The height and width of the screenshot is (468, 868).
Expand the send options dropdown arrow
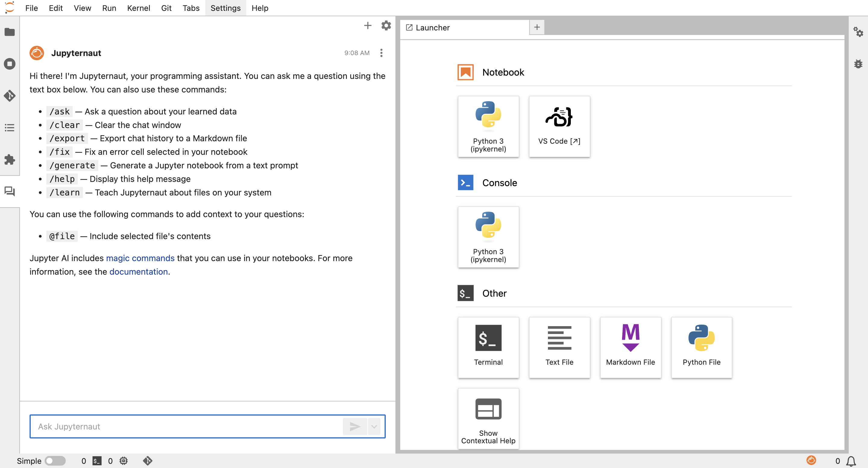point(374,426)
